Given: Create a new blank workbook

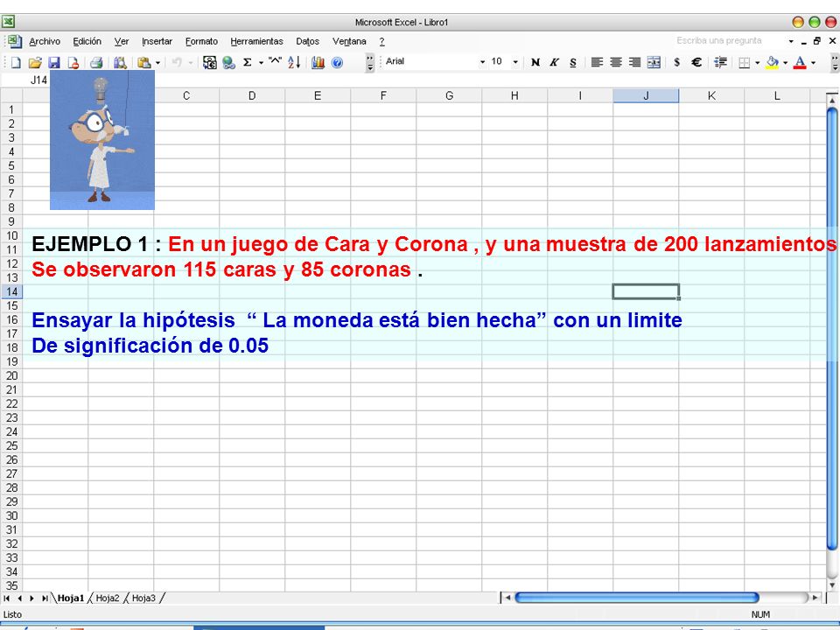Looking at the screenshot, I should coord(16,63).
